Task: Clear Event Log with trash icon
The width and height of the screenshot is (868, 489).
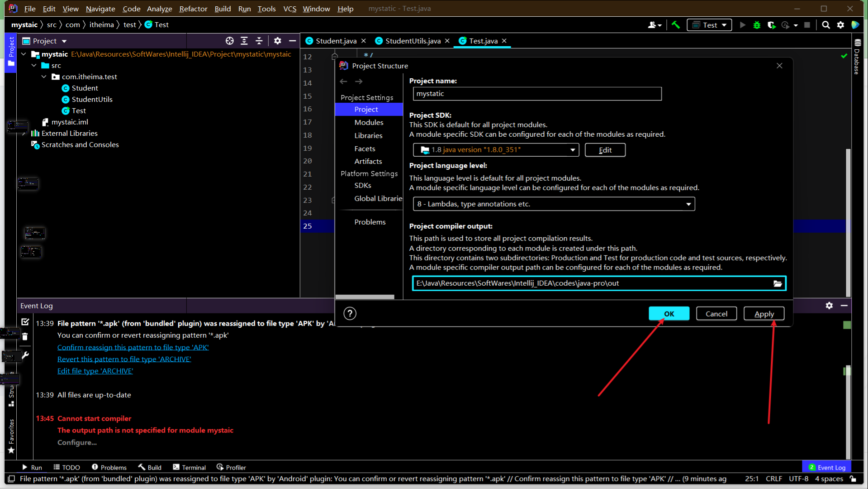Action: [x=25, y=336]
